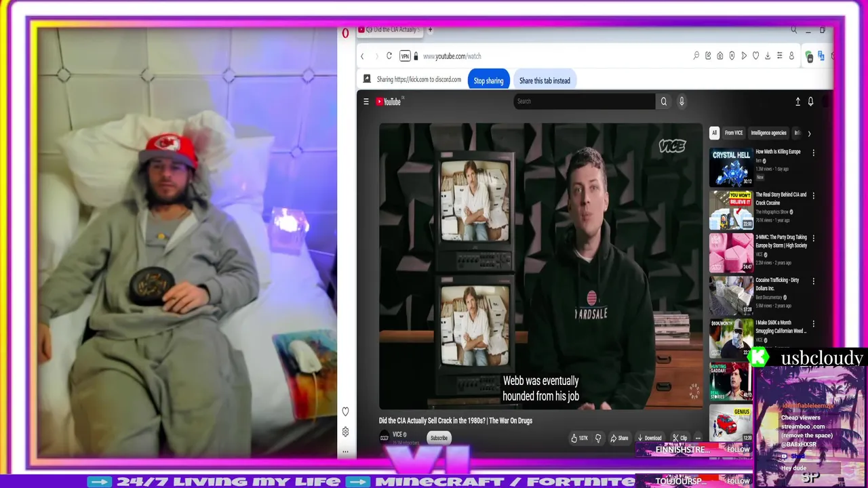The height and width of the screenshot is (488, 868).
Task: Click the Clip scissors button
Action: click(x=680, y=438)
